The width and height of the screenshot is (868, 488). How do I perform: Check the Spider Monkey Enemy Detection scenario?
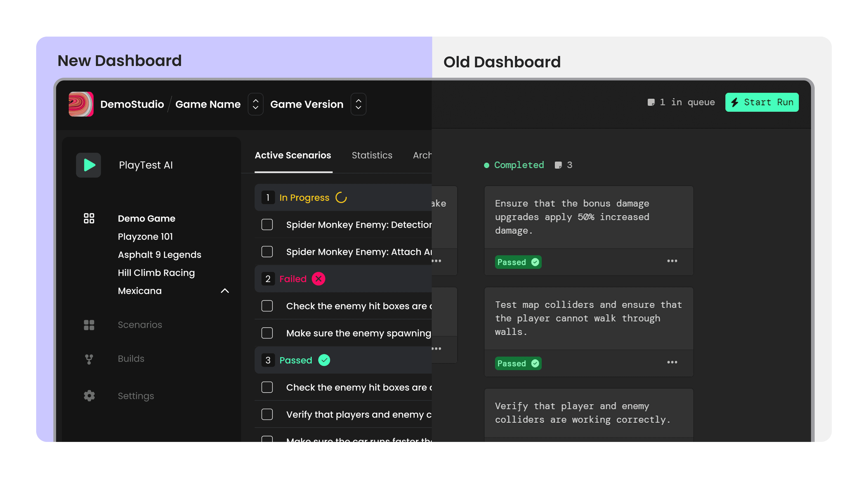pos(267,225)
